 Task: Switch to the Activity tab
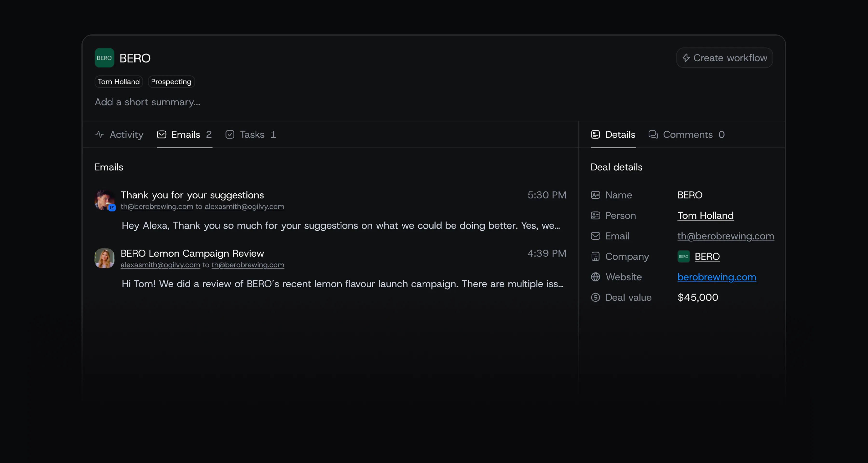pyautogui.click(x=119, y=135)
